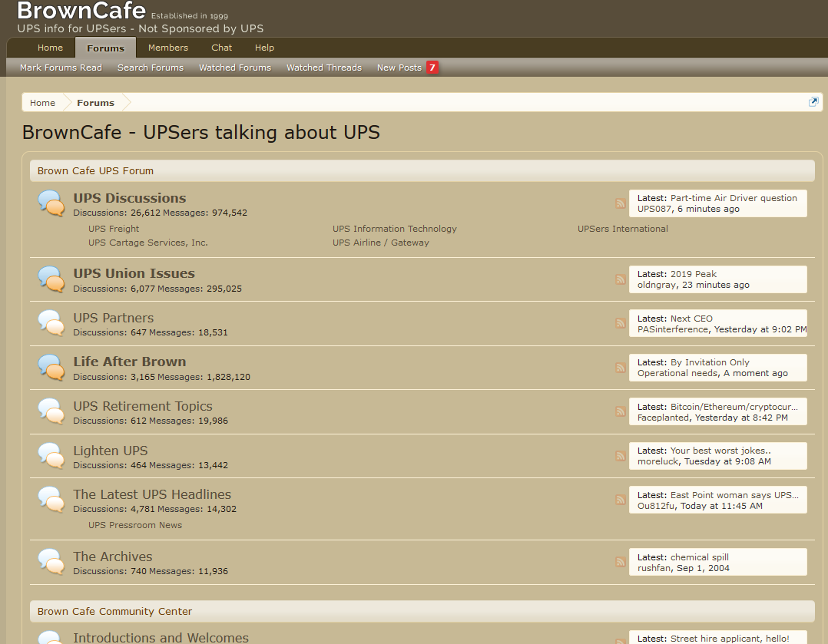Open the RSS feed for The Archives
The width and height of the screenshot is (828, 644).
[x=621, y=562]
